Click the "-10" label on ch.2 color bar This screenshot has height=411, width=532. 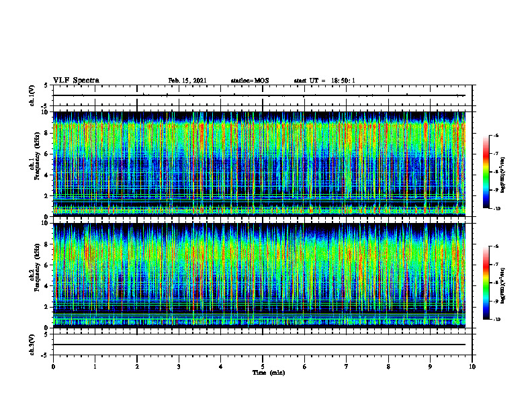pyautogui.click(x=496, y=320)
